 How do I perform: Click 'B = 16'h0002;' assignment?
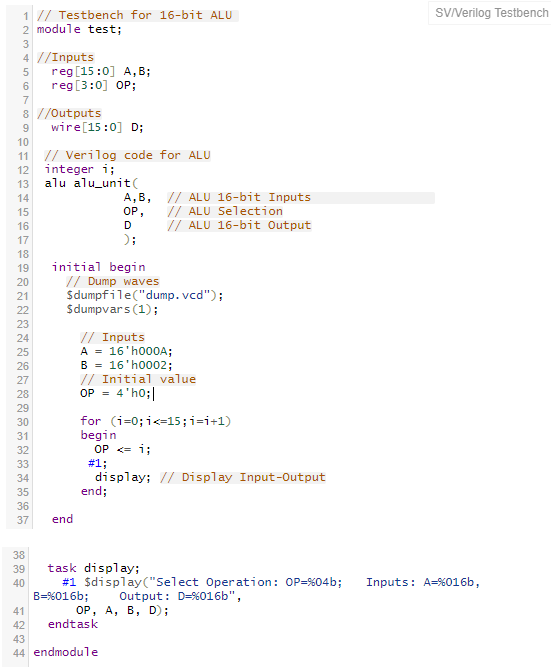pyautogui.click(x=126, y=365)
